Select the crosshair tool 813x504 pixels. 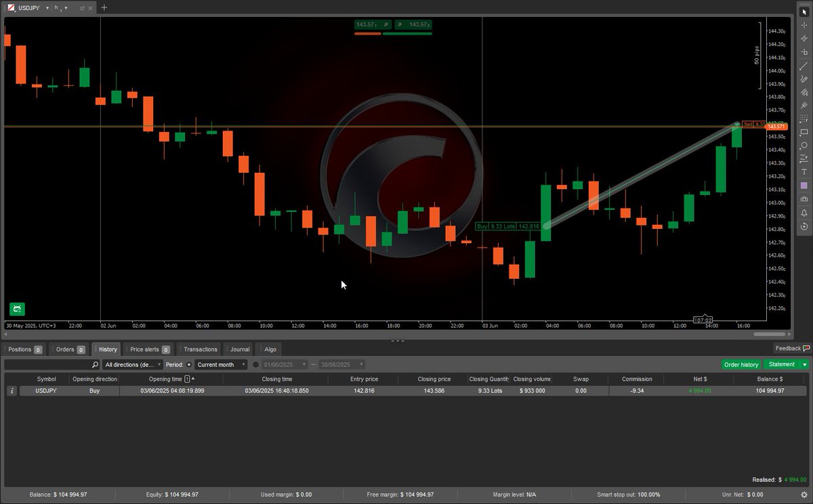pyautogui.click(x=804, y=26)
